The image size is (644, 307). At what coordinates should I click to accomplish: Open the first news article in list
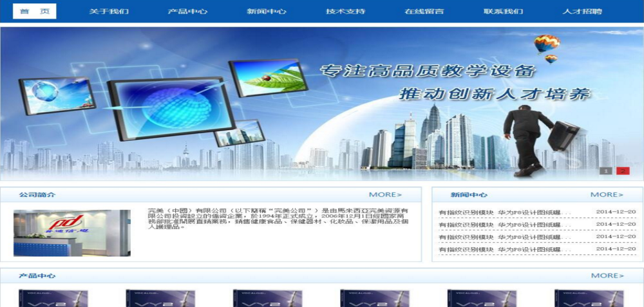tap(500, 212)
